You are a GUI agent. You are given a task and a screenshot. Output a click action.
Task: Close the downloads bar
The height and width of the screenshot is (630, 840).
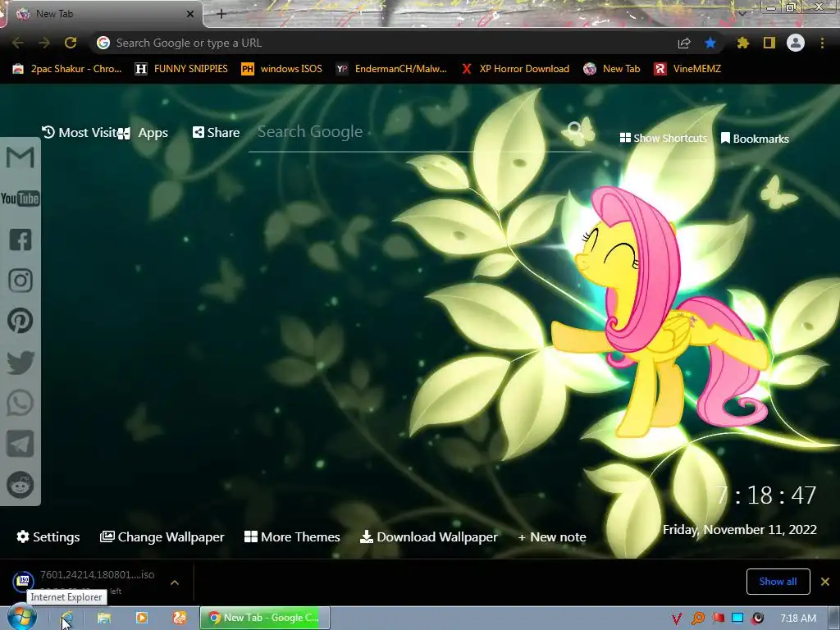[825, 582]
